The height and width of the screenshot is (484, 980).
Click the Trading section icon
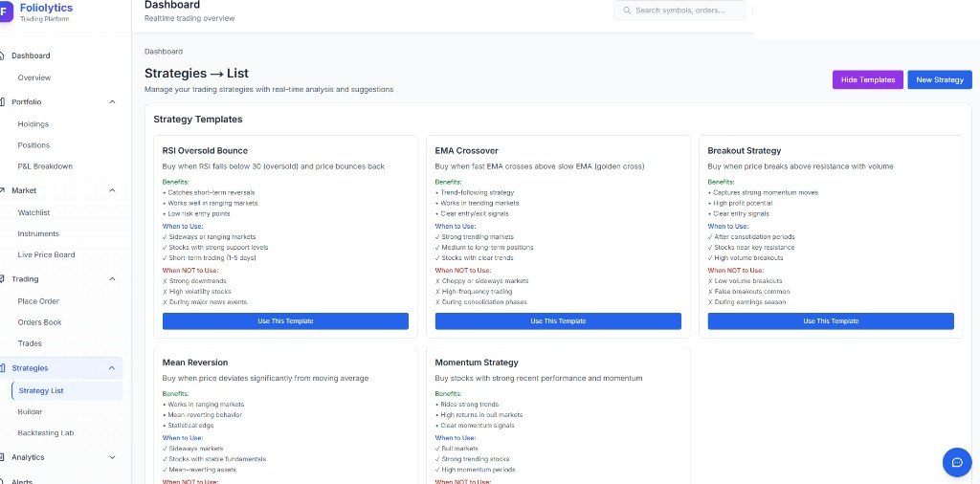(2, 279)
